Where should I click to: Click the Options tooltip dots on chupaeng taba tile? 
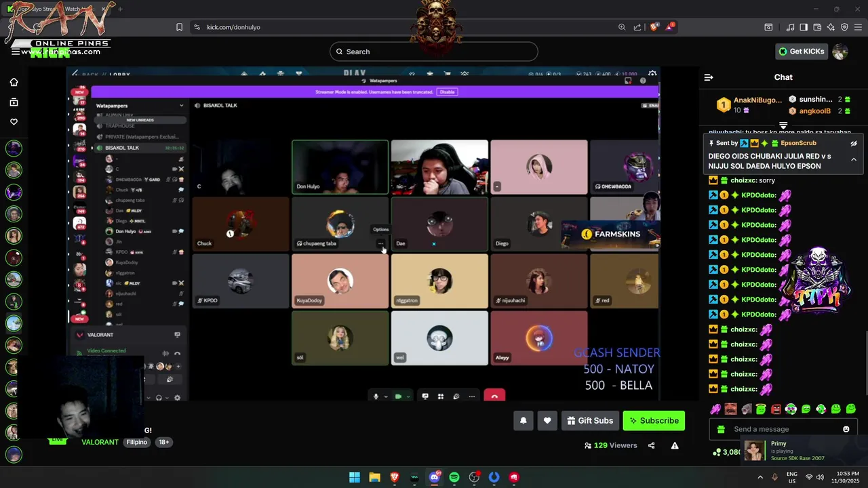[x=380, y=243]
